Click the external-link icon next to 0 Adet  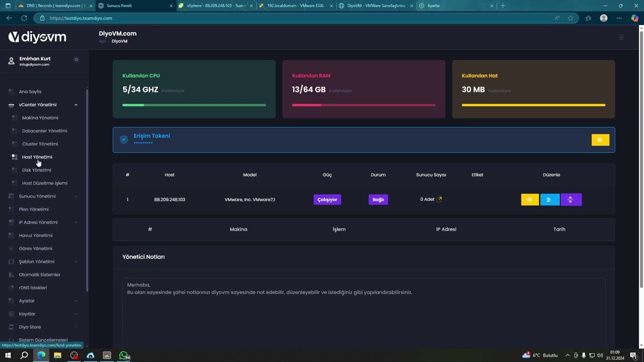click(439, 199)
